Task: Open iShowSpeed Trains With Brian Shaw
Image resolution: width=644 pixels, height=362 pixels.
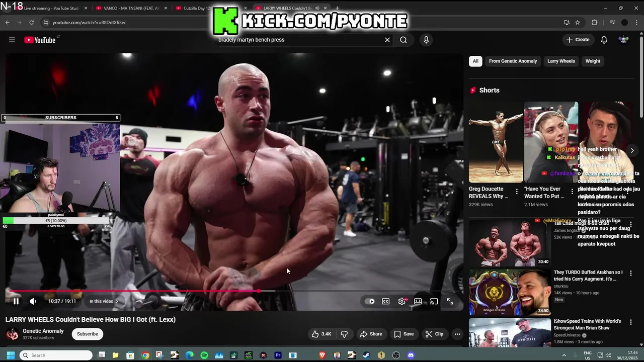Action: 510,332
